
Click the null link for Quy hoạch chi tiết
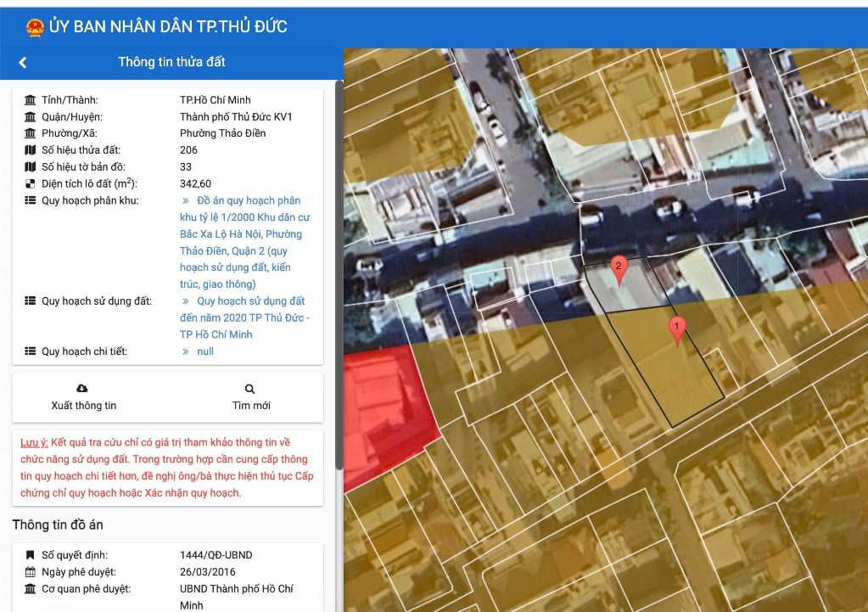(x=204, y=351)
